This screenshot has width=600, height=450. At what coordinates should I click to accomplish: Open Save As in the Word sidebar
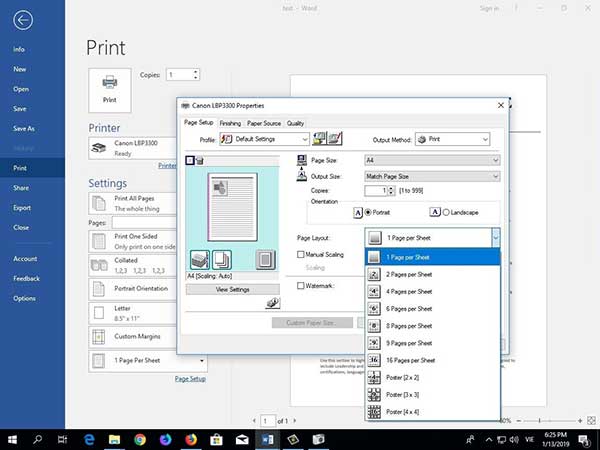click(24, 129)
